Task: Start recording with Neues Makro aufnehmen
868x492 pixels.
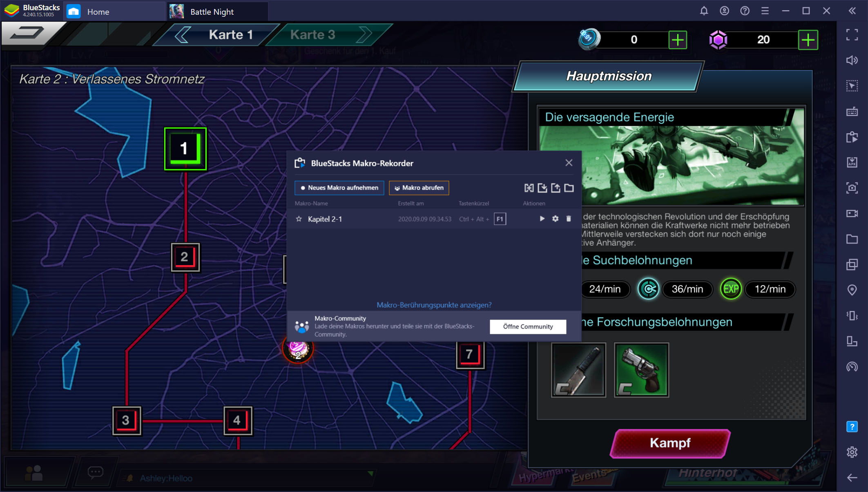Action: 339,188
